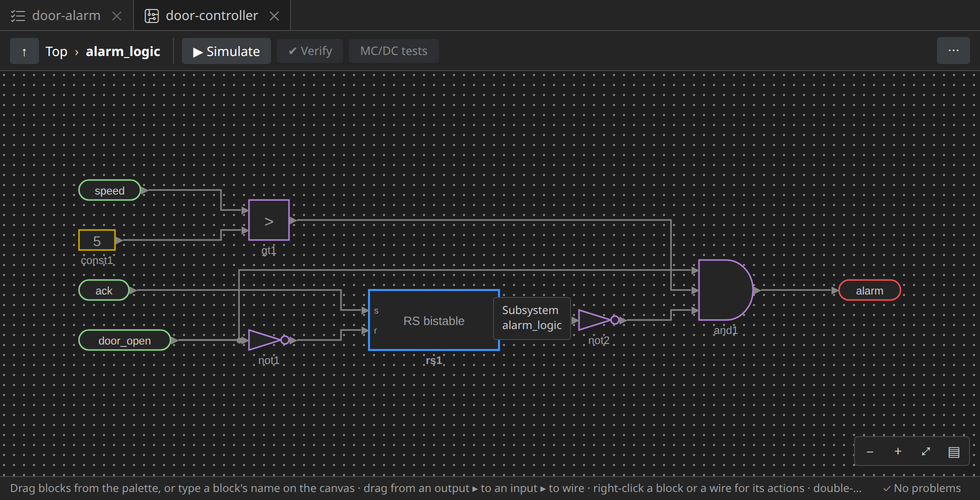Select the alarm output port
Viewport: 980px width, 500px height.
pyautogui.click(x=869, y=290)
